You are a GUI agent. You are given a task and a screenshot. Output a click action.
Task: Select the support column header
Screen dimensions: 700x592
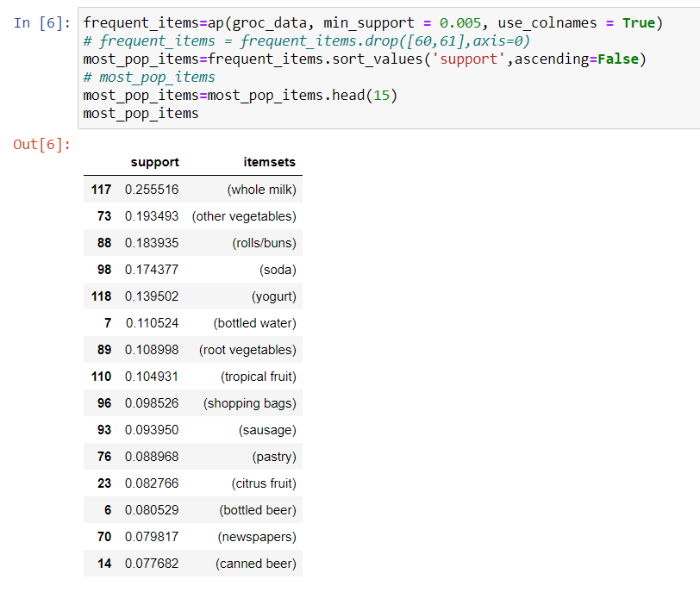pyautogui.click(x=155, y=162)
